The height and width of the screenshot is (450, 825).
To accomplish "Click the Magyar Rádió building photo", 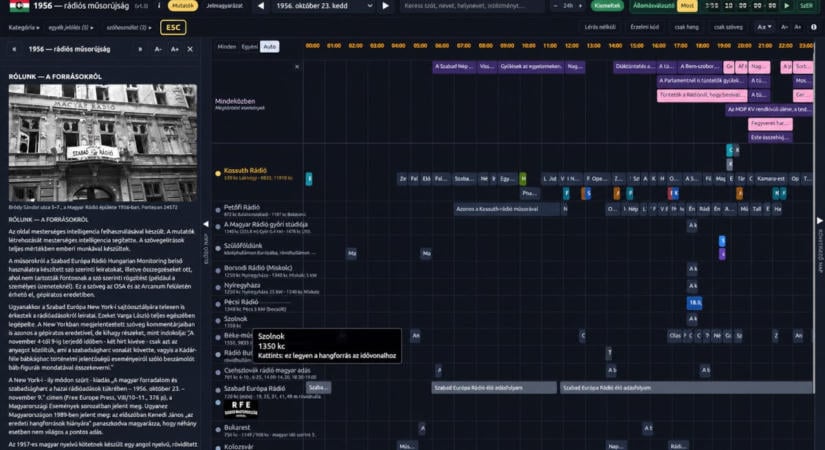I will [x=103, y=143].
